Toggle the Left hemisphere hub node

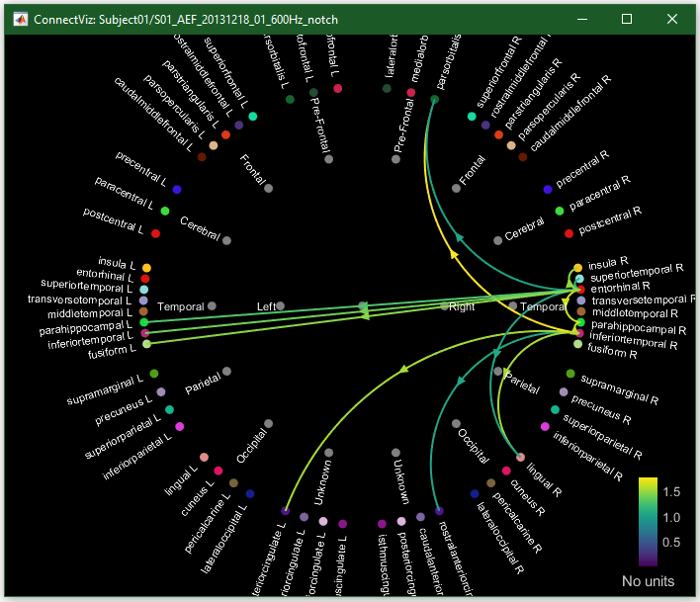280,306
